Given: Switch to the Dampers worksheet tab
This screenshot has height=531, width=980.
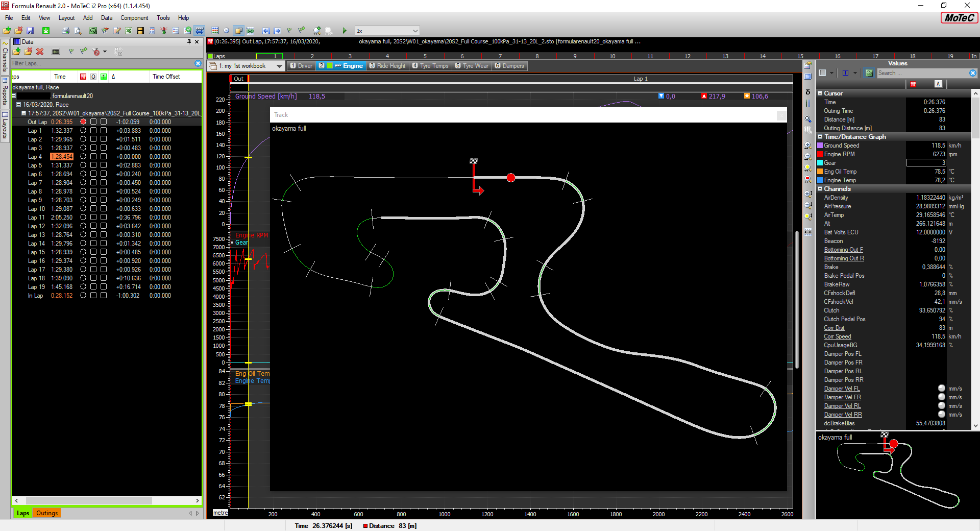Looking at the screenshot, I should 509,66.
